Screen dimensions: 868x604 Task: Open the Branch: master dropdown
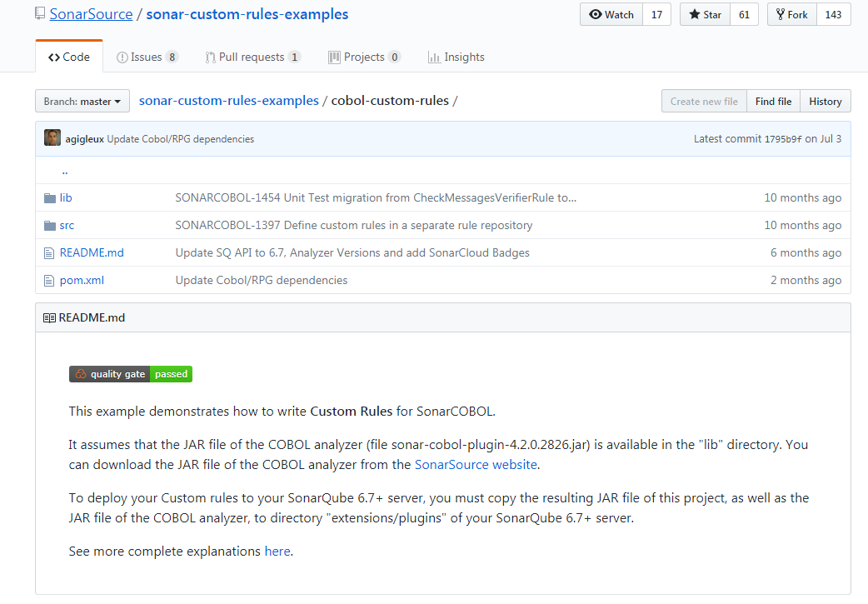(x=82, y=101)
